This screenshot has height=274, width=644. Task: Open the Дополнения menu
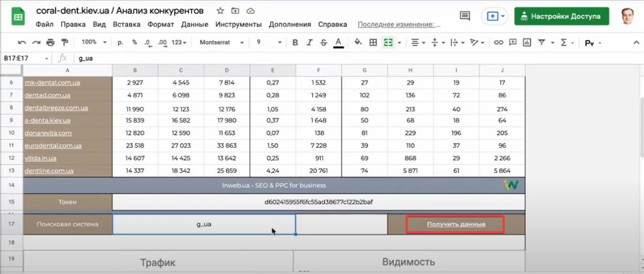(290, 24)
